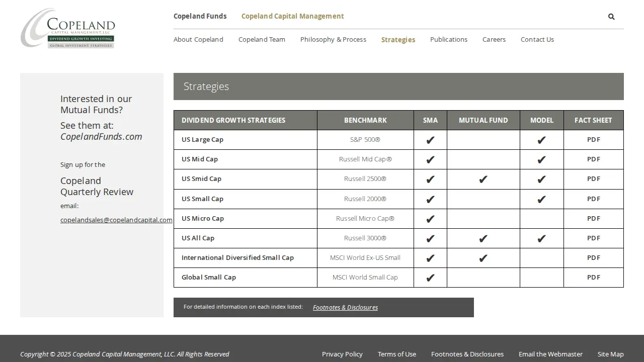Click the Russell Micro Cap® benchmark text
Viewport: 644px width, 362px height.
point(365,218)
